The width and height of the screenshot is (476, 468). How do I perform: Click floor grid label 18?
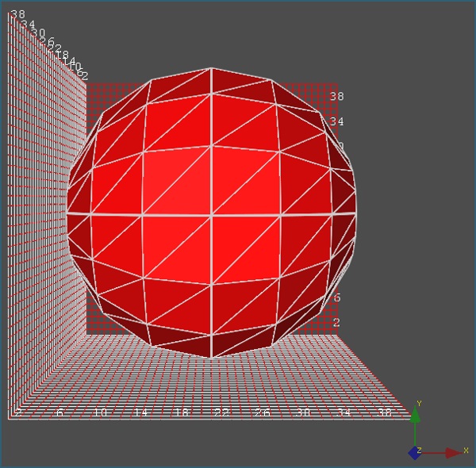181,413
